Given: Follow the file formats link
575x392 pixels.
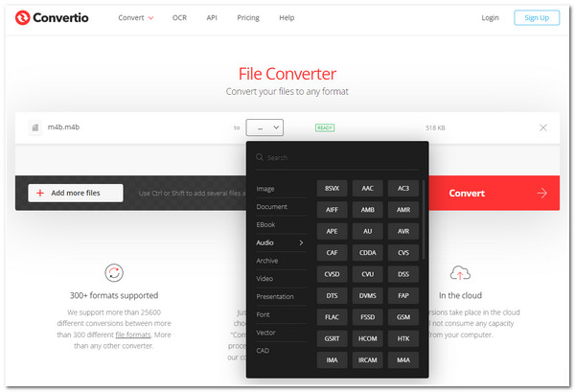Looking at the screenshot, I should tap(133, 334).
